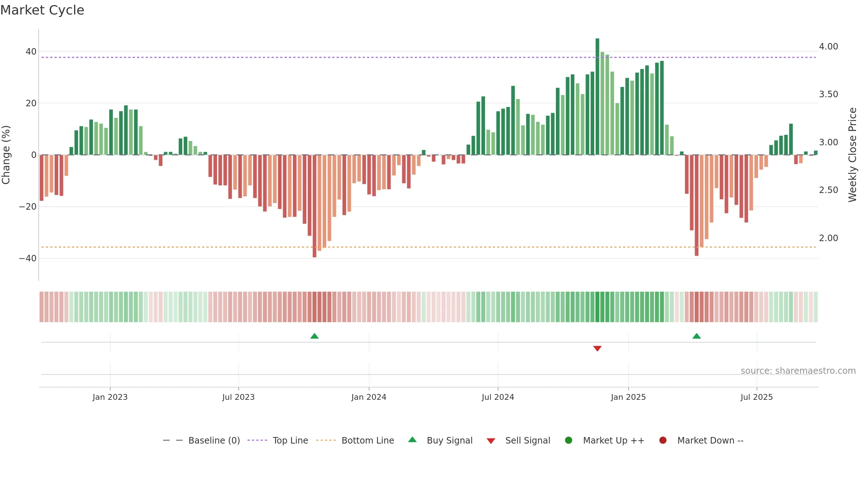This screenshot has width=868, height=488.
Task: Toggle the Buy Signal legend entry
Action: [x=440, y=440]
